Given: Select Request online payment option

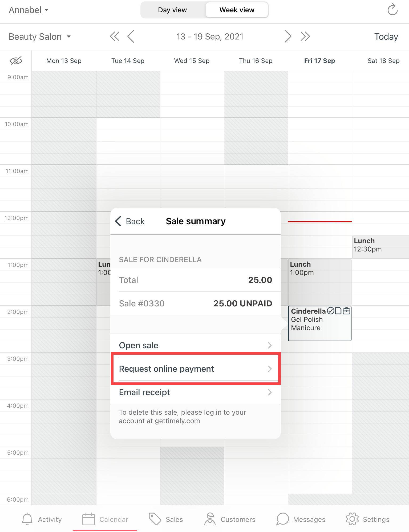Looking at the screenshot, I should (x=195, y=369).
